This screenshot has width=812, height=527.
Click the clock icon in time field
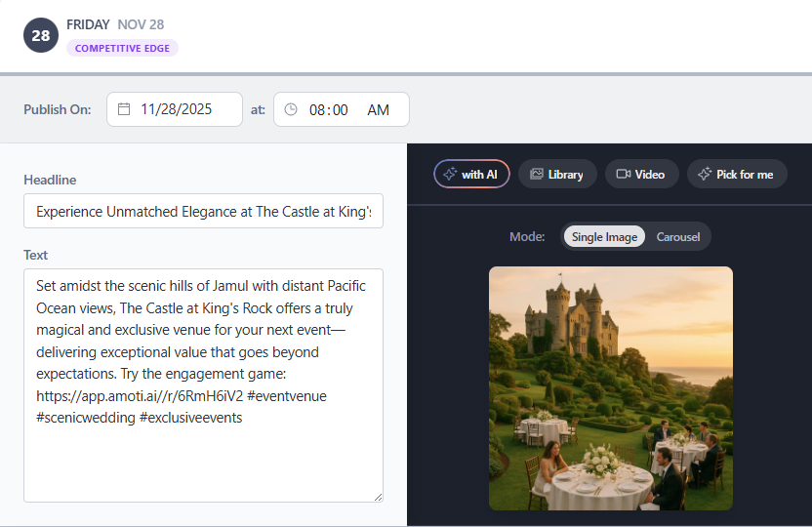[x=290, y=109]
